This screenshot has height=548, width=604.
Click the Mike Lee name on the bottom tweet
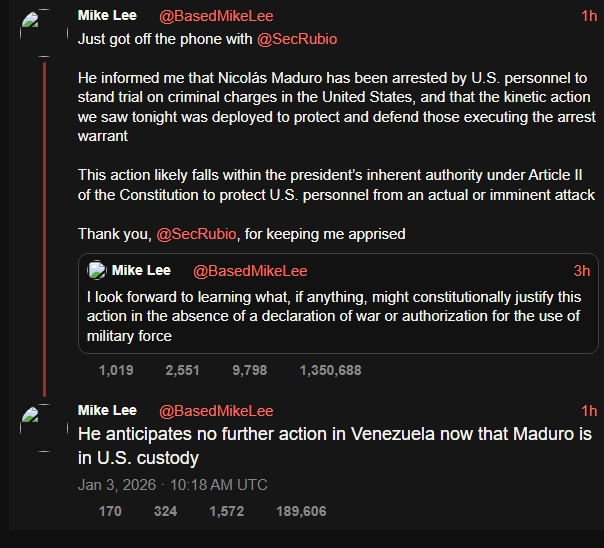pos(107,411)
